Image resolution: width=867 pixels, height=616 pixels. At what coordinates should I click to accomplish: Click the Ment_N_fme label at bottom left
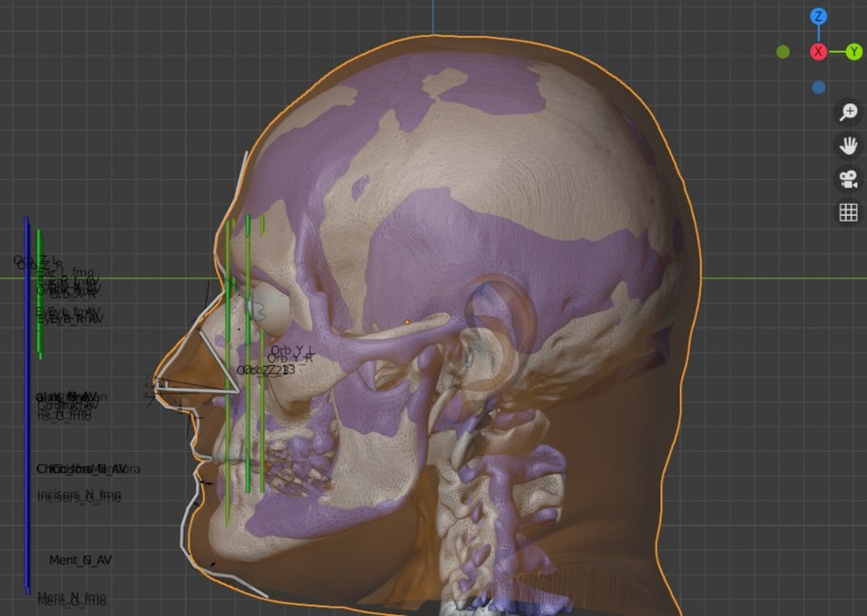pyautogui.click(x=72, y=598)
